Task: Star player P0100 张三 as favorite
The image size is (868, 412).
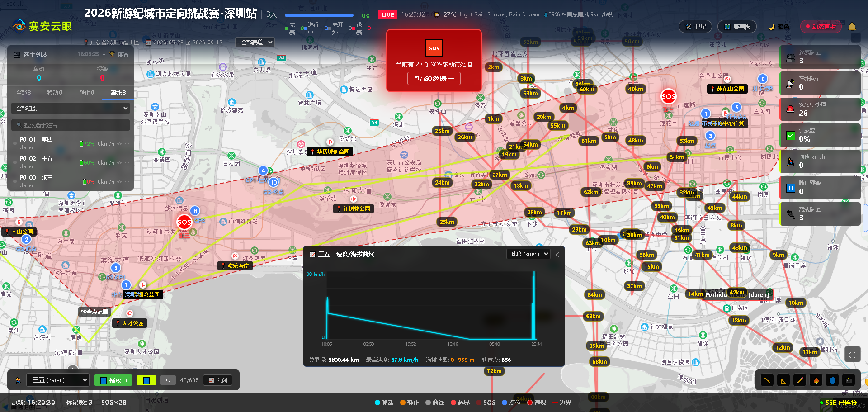Action: (x=119, y=182)
